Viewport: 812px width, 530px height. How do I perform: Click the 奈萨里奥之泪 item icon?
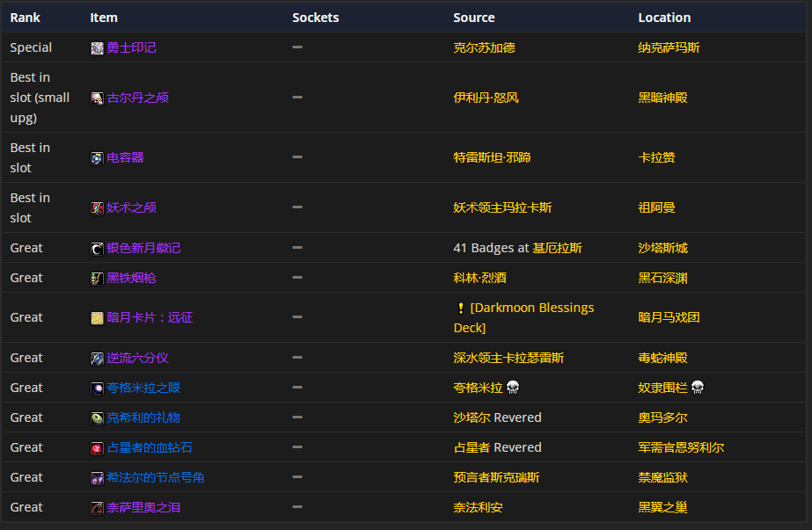[97, 508]
